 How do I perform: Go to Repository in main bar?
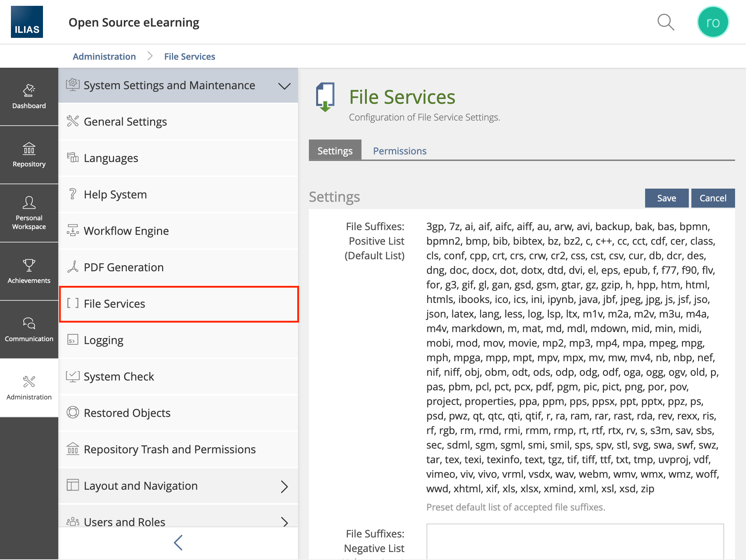(29, 155)
